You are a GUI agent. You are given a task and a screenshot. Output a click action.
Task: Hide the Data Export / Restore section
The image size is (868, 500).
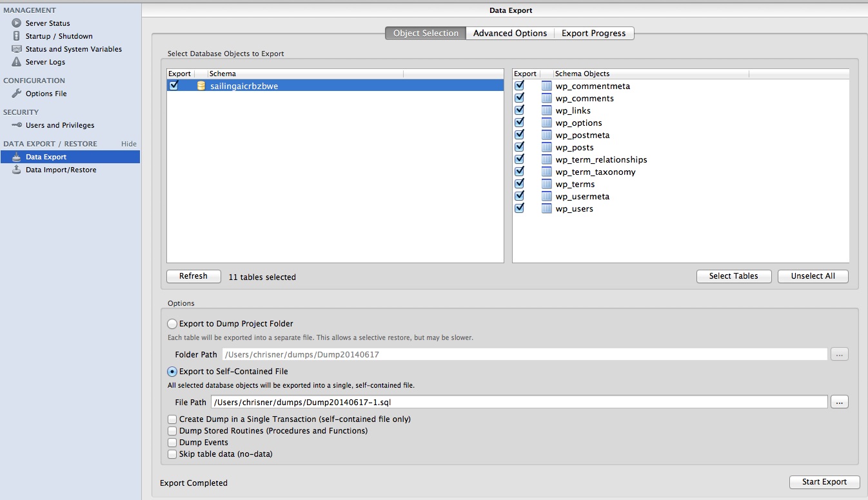pos(129,144)
